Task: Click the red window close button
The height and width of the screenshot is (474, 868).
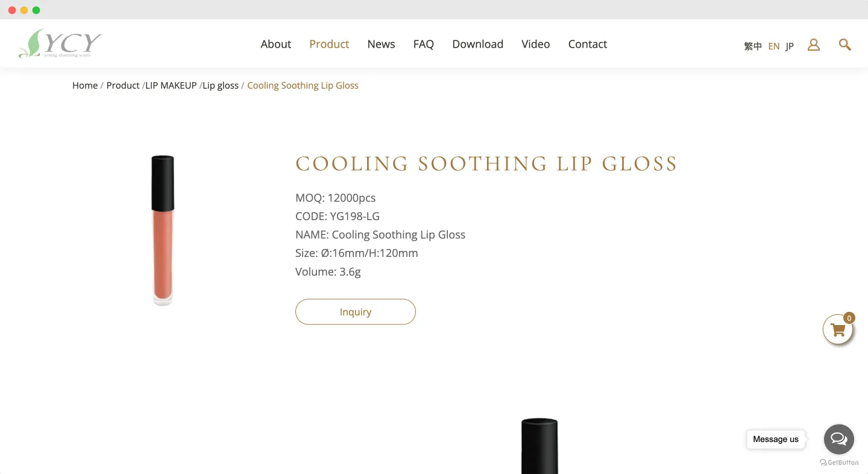Action: tap(12, 10)
